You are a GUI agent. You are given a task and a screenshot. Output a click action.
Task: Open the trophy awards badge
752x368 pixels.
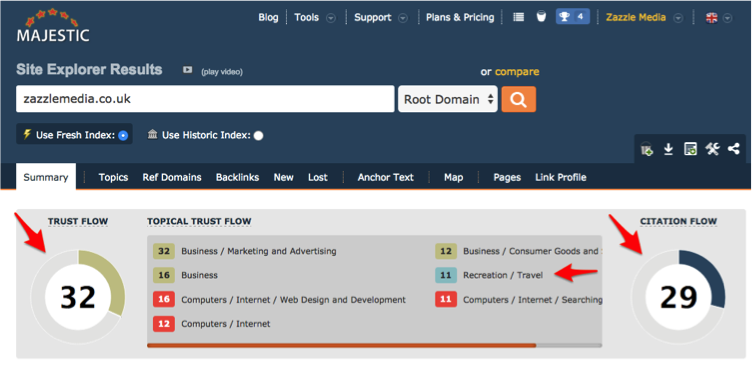point(573,17)
